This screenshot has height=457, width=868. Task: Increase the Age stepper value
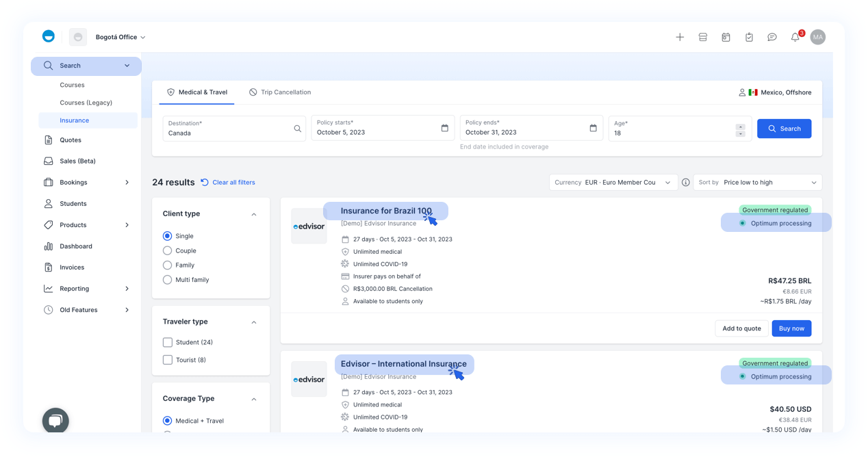point(740,126)
